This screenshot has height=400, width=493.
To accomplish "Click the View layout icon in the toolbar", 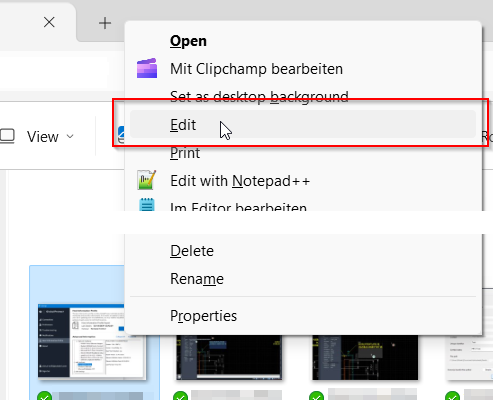I will [x=7, y=136].
